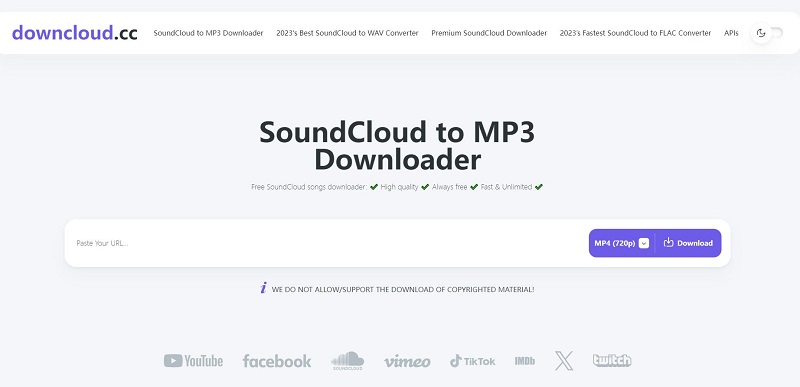Click the Download button

[x=688, y=243]
